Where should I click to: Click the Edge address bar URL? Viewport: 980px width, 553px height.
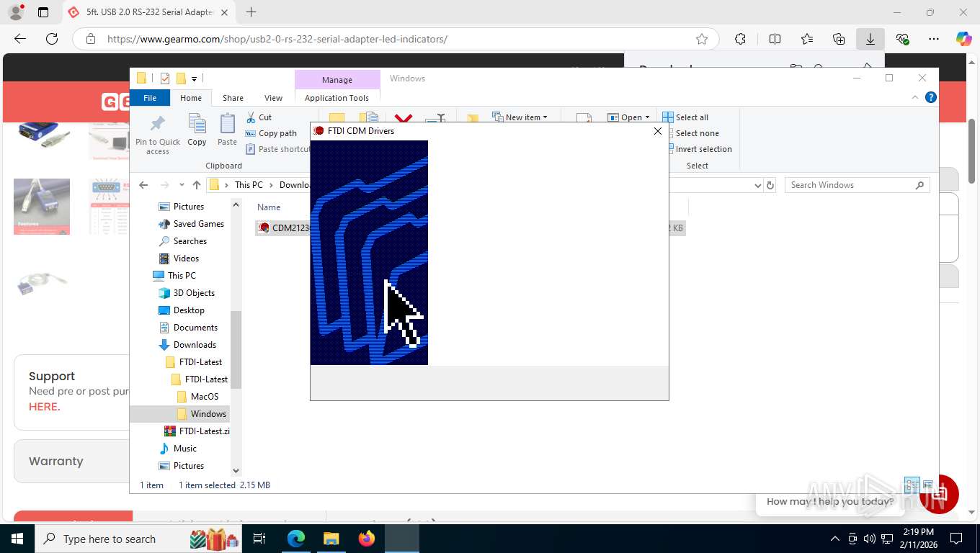pos(277,39)
